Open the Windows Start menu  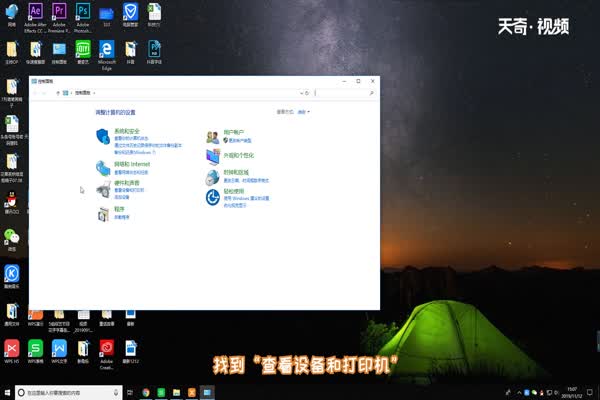coord(7,392)
